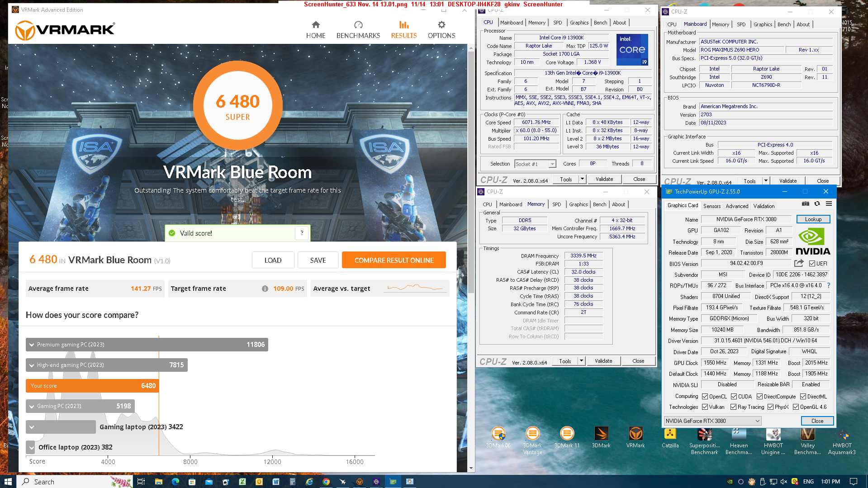868x488 pixels.
Task: Open the VRMark OPTIONS gear
Action: 441,30
